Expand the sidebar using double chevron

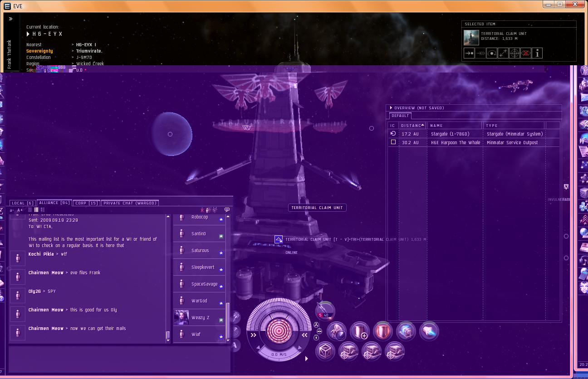pos(10,19)
